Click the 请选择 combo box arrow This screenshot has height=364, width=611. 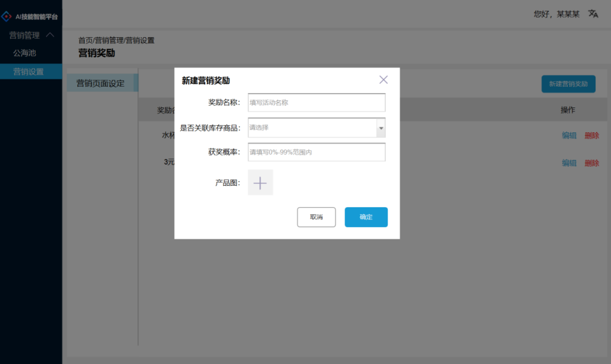click(x=381, y=127)
